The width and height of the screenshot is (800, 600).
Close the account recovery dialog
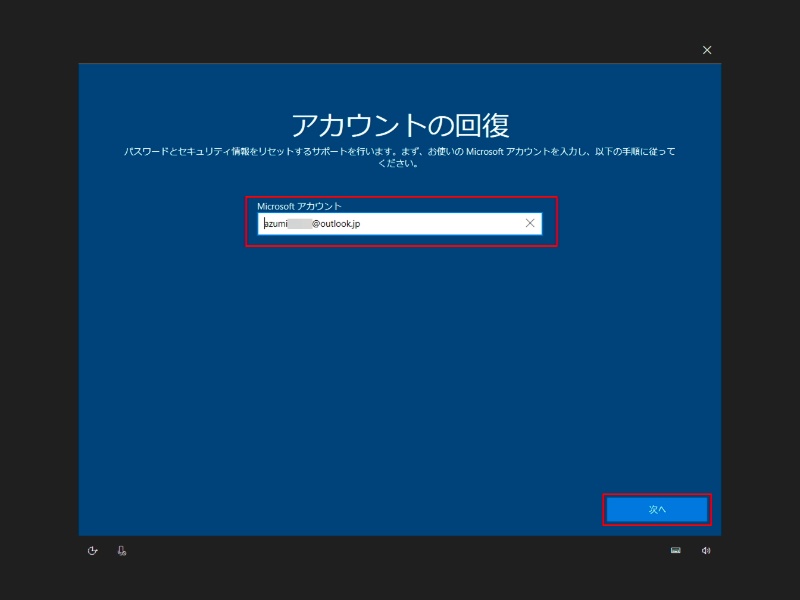pos(707,50)
